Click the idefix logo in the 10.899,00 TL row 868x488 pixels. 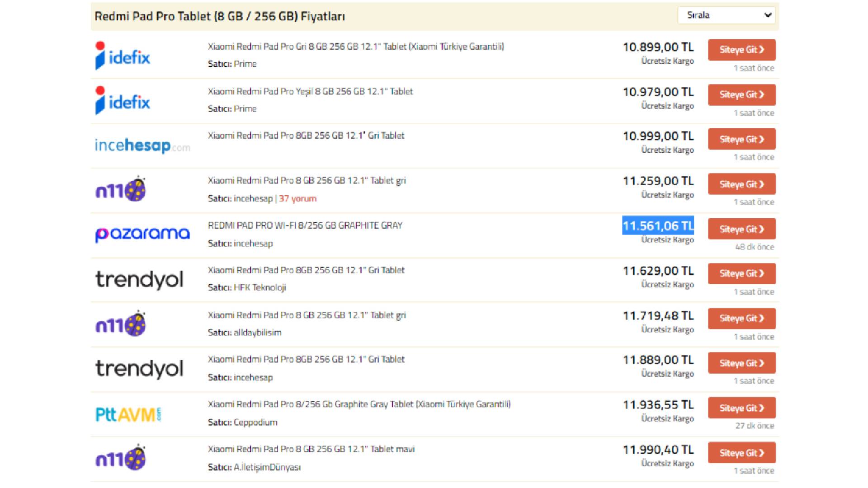(x=123, y=56)
